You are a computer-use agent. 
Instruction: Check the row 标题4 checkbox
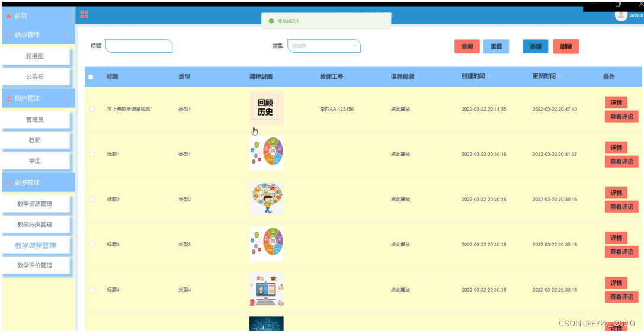tap(92, 290)
